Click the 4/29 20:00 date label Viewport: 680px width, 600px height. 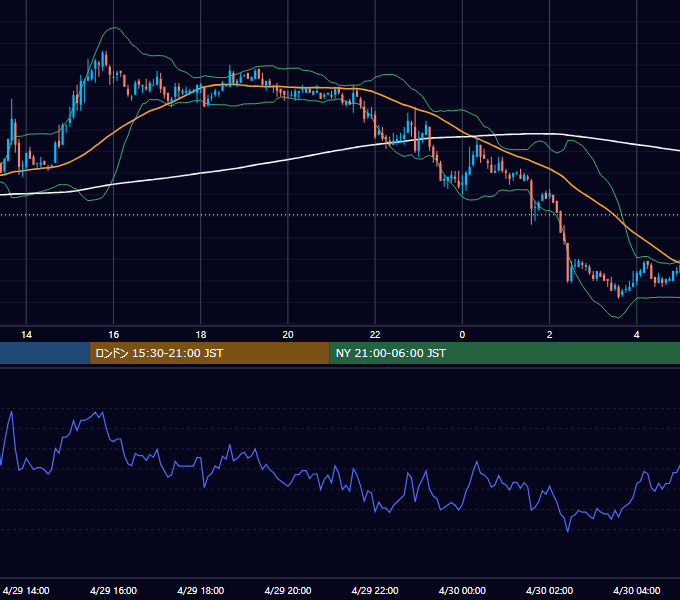click(x=288, y=590)
